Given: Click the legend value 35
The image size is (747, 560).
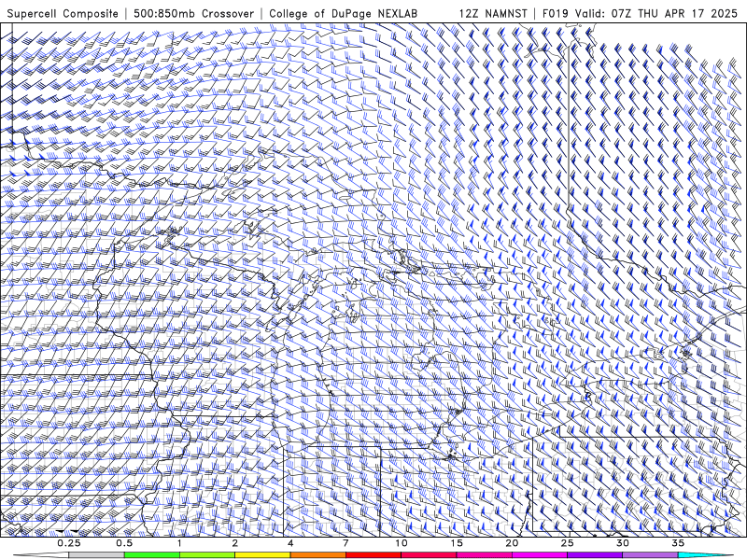Looking at the screenshot, I should pos(678,543).
